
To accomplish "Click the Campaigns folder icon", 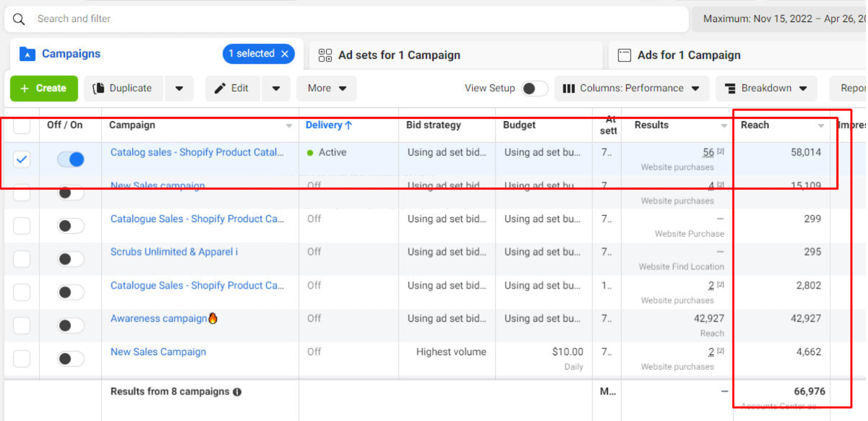I will [27, 54].
